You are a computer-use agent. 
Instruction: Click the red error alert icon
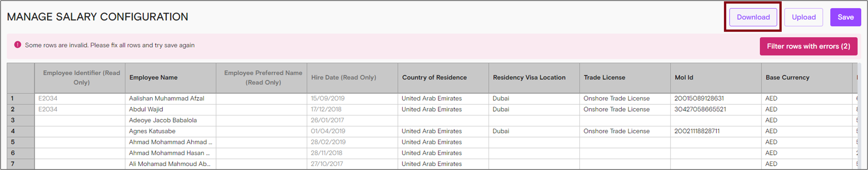coord(18,45)
